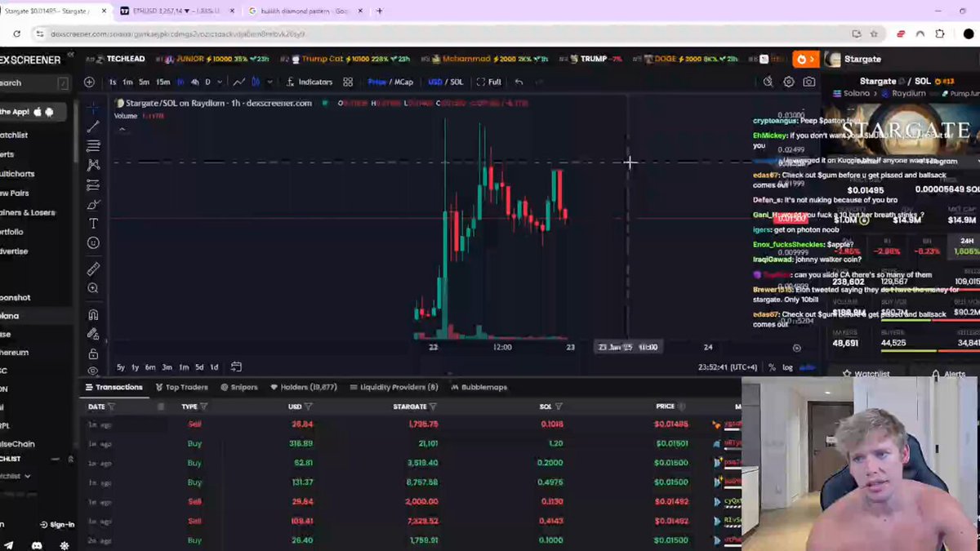980x551 pixels.
Task: Click the browser address bar
Action: click(441, 33)
